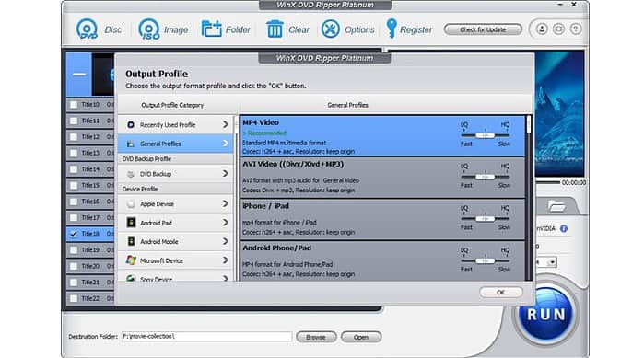
Task: Start ripping with the RUN button
Action: (x=545, y=314)
